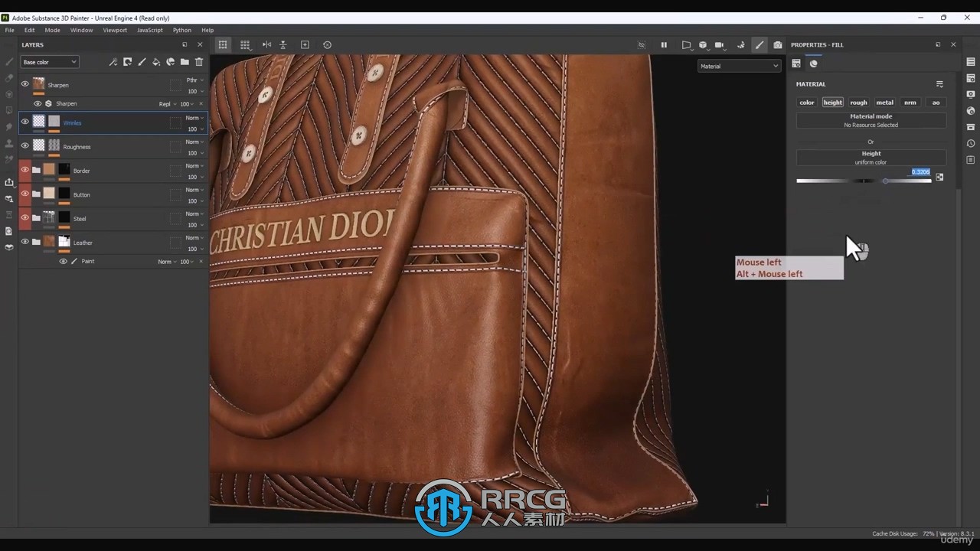Open Repl blend dropdown on Sharpen filter
This screenshot has height=551, width=980.
click(168, 104)
